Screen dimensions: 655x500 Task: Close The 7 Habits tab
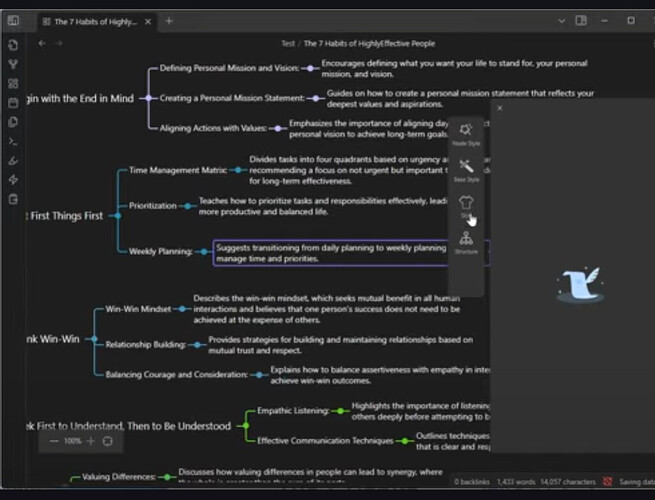148,21
